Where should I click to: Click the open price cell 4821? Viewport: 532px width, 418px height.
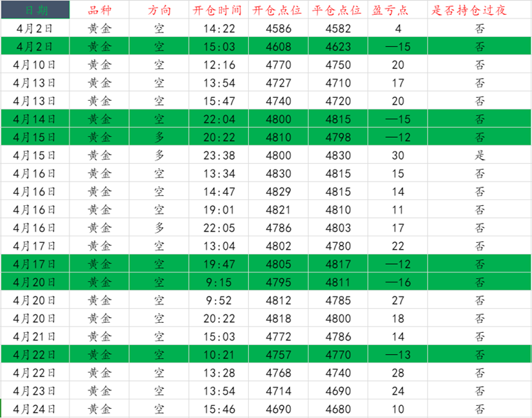pyautogui.click(x=279, y=209)
